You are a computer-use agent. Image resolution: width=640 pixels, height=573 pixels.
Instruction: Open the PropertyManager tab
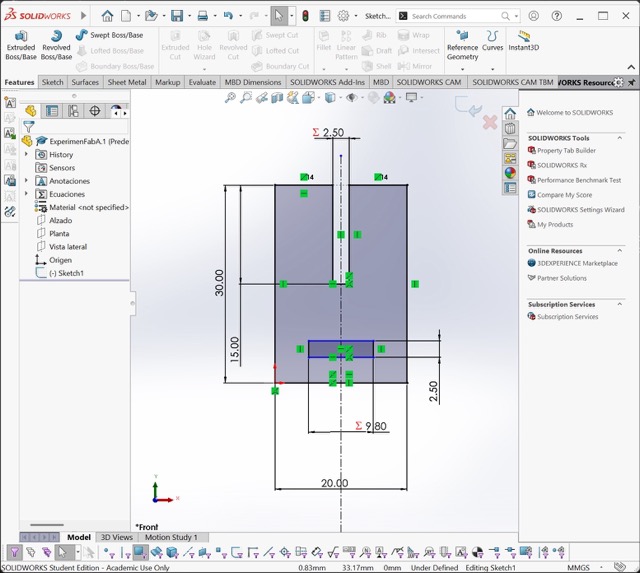(52, 111)
